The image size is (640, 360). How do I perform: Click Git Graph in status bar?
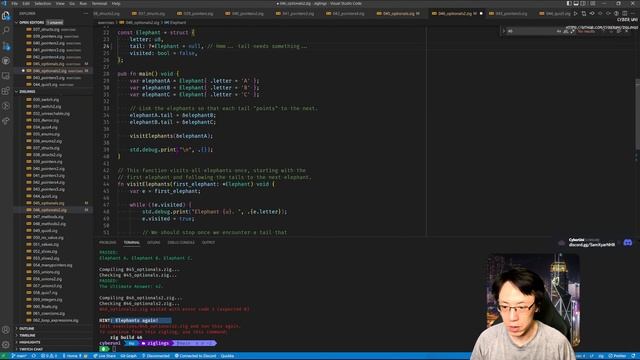pyautogui.click(x=129, y=356)
